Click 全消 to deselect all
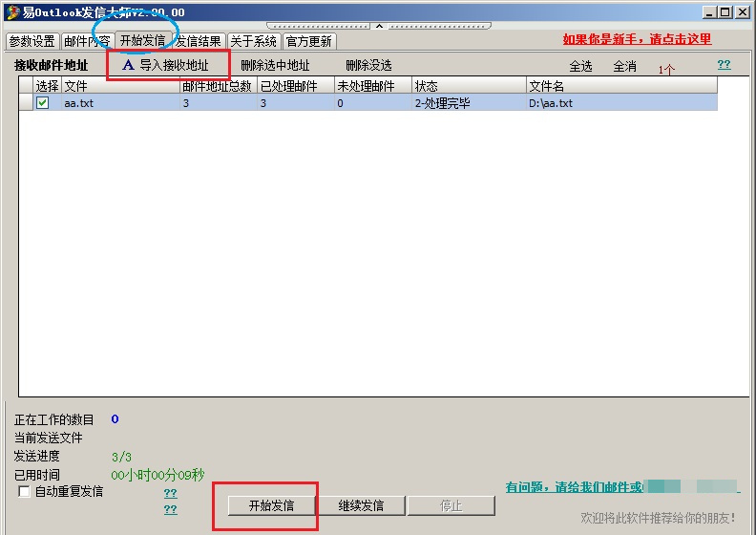 624,66
